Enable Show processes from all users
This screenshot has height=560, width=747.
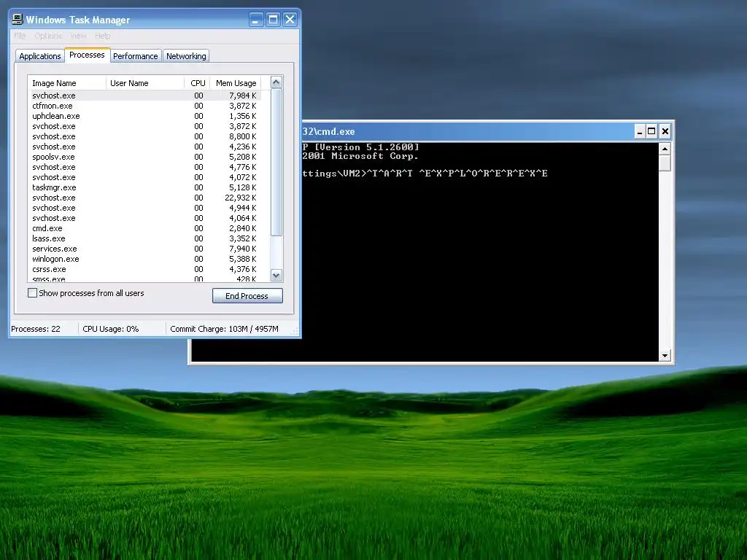[32, 293]
